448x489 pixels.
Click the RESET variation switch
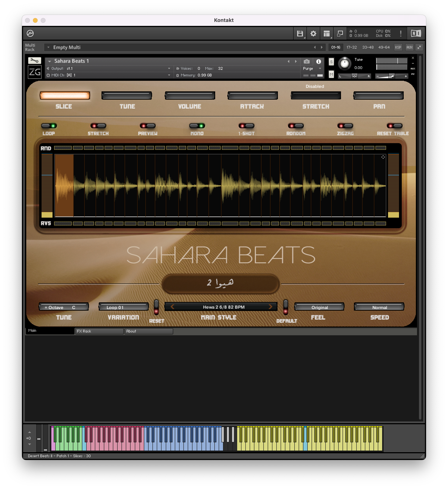coord(156,307)
